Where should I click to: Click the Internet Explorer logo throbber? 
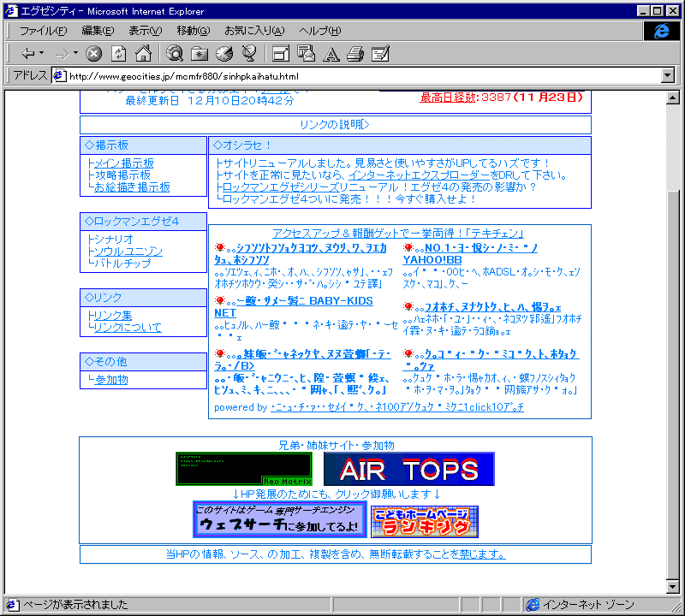coord(661,31)
